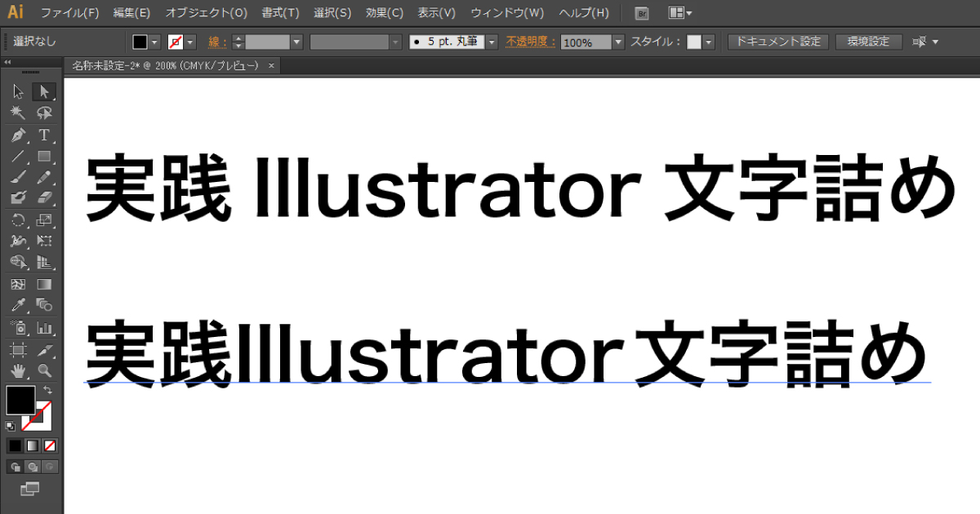980x514 pixels.
Task: Open the 書式(T) menu
Action: click(280, 13)
